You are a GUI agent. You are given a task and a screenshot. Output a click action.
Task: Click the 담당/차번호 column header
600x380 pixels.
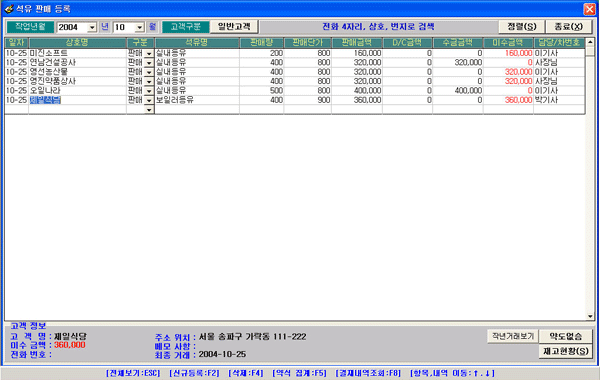[x=559, y=42]
